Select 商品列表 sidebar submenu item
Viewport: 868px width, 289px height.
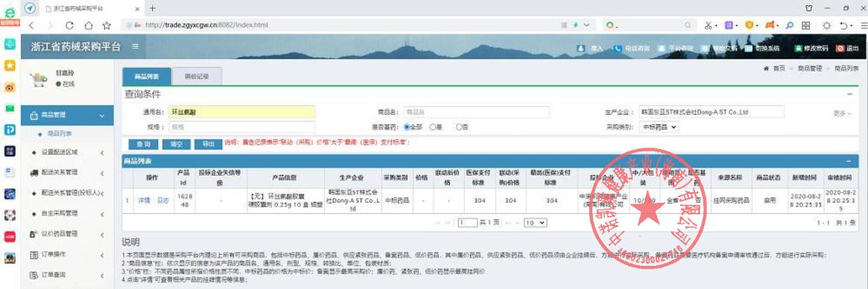pyautogui.click(x=59, y=133)
